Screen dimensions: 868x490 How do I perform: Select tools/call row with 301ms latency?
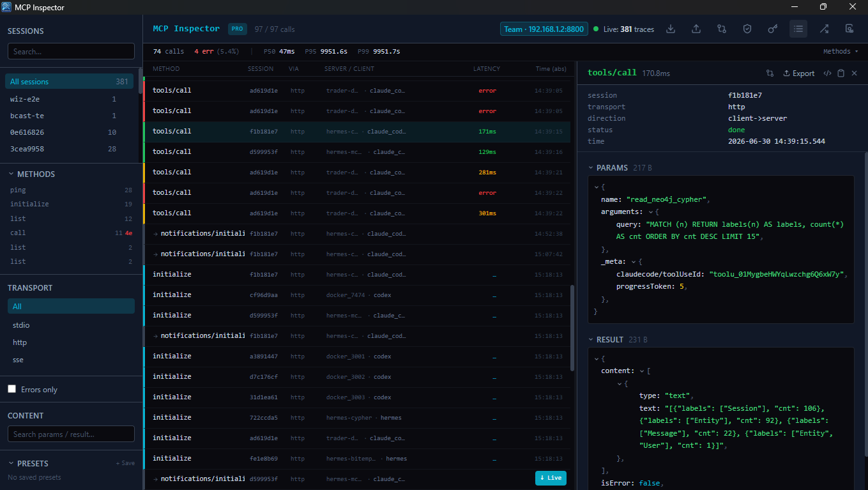(358, 213)
